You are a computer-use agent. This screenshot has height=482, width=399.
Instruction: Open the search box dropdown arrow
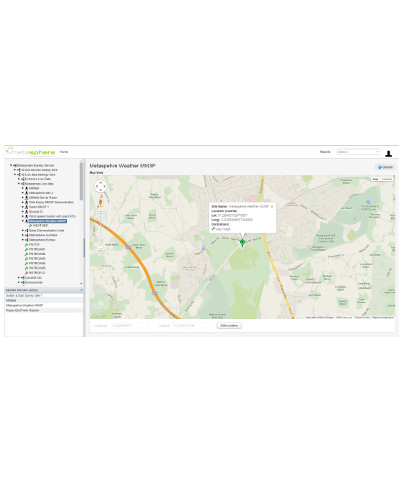377,152
